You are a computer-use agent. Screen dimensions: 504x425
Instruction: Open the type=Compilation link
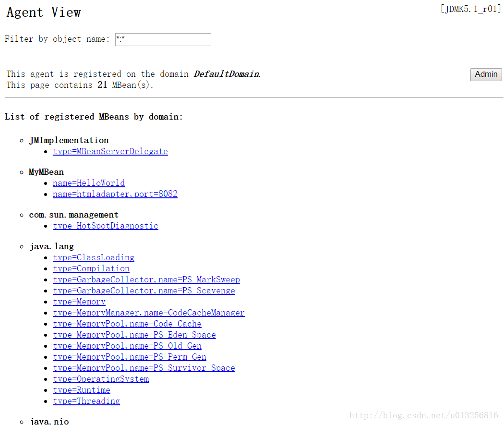click(91, 269)
